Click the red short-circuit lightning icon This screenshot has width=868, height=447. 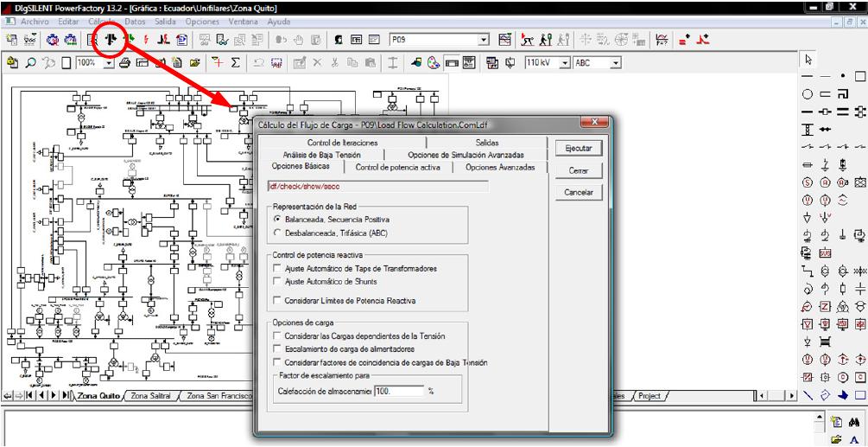click(x=144, y=39)
